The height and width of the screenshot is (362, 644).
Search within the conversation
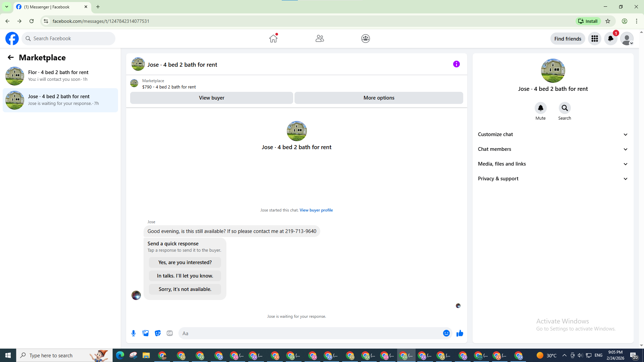(565, 108)
